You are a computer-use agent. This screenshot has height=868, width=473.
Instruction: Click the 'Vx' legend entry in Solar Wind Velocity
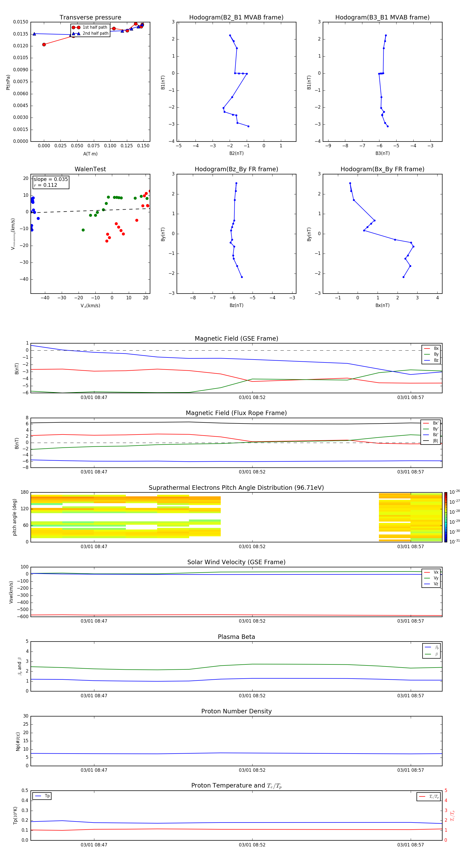pos(431,572)
